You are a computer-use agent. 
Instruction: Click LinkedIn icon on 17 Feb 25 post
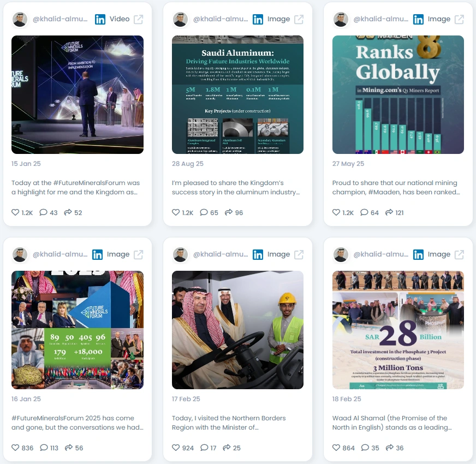tap(258, 255)
